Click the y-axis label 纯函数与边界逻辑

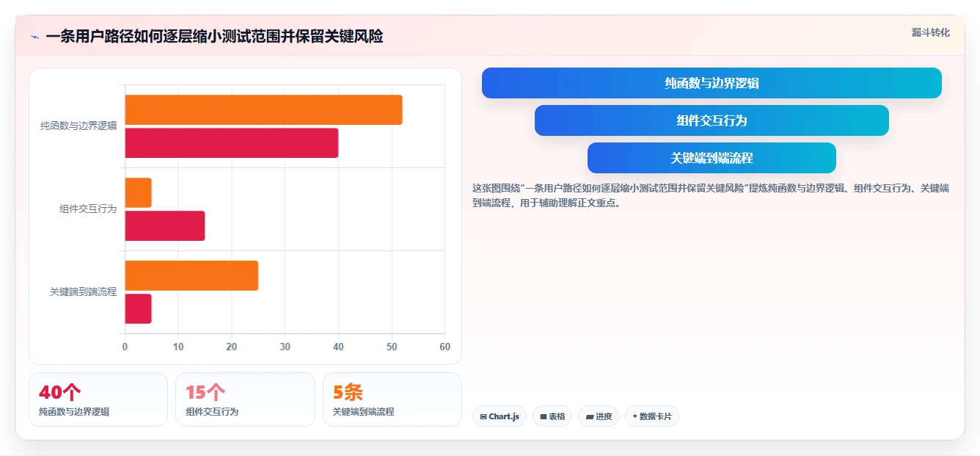coord(78,126)
